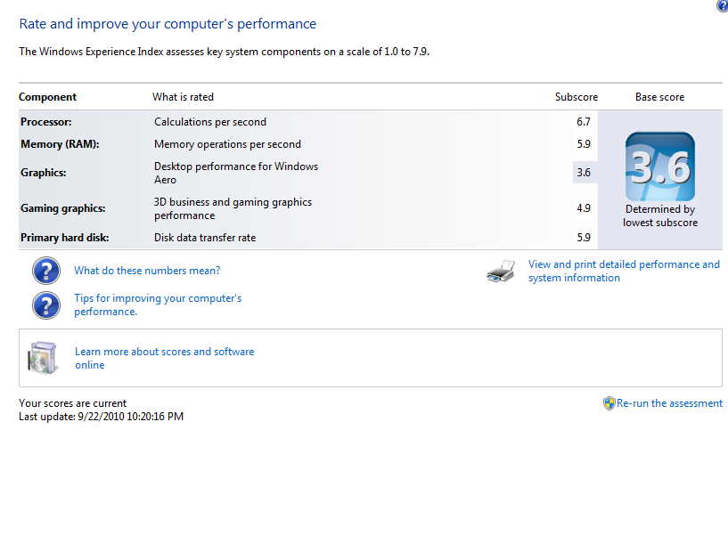Viewport: 728px width, 560px height.
Task: Open 'Tips for improving your computer's performance' link
Action: (158, 304)
